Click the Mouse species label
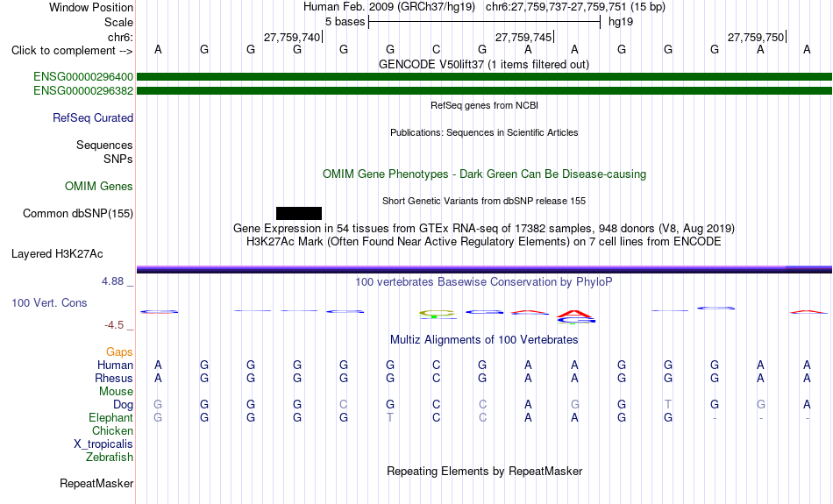 (x=116, y=392)
